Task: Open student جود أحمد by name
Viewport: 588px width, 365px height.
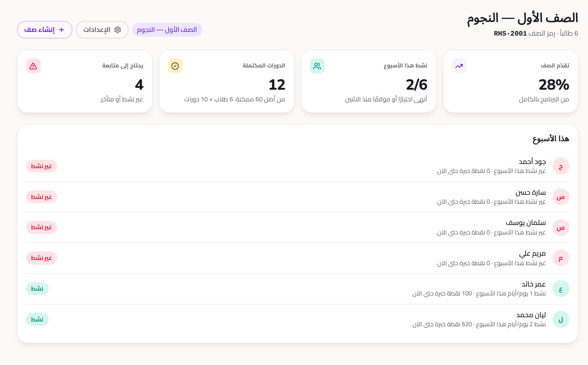Action: point(532,162)
